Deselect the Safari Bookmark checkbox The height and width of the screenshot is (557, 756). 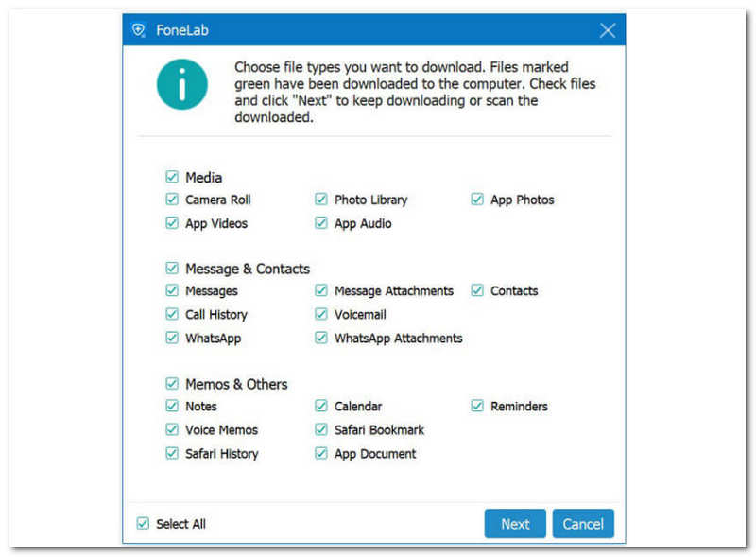click(x=321, y=429)
